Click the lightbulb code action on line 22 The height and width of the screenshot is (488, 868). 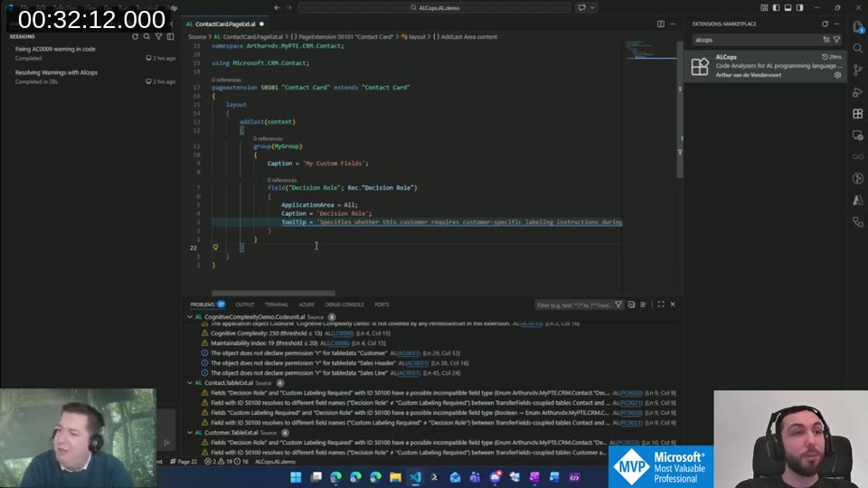click(215, 248)
